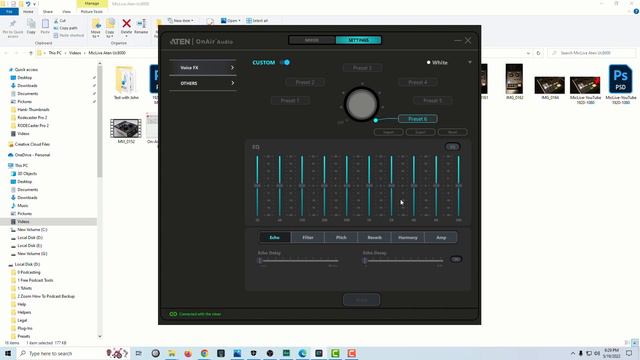Select the MVI_0152 video thumbnail
The width and height of the screenshot is (640, 360).
(x=126, y=128)
